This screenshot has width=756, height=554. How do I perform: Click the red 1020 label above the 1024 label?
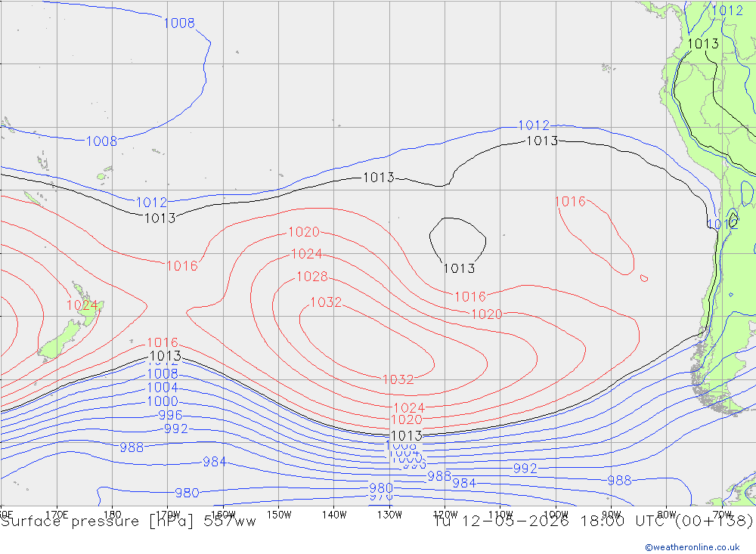[x=304, y=232]
